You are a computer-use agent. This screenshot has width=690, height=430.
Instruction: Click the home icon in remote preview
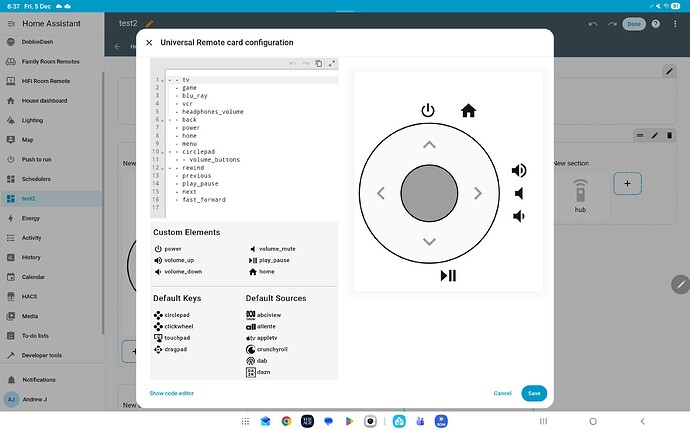coord(468,110)
